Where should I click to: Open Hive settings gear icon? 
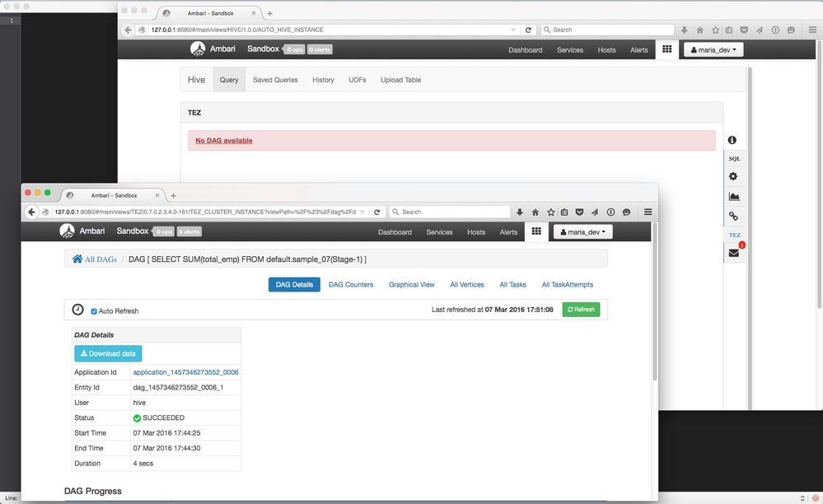733,177
